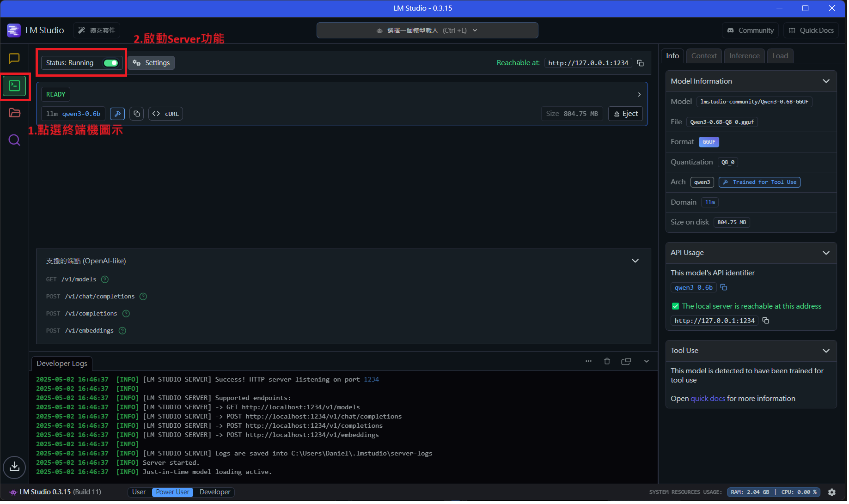Screen dimensions: 849x504
Task: Collapse the API Usage section
Action: [x=826, y=253]
